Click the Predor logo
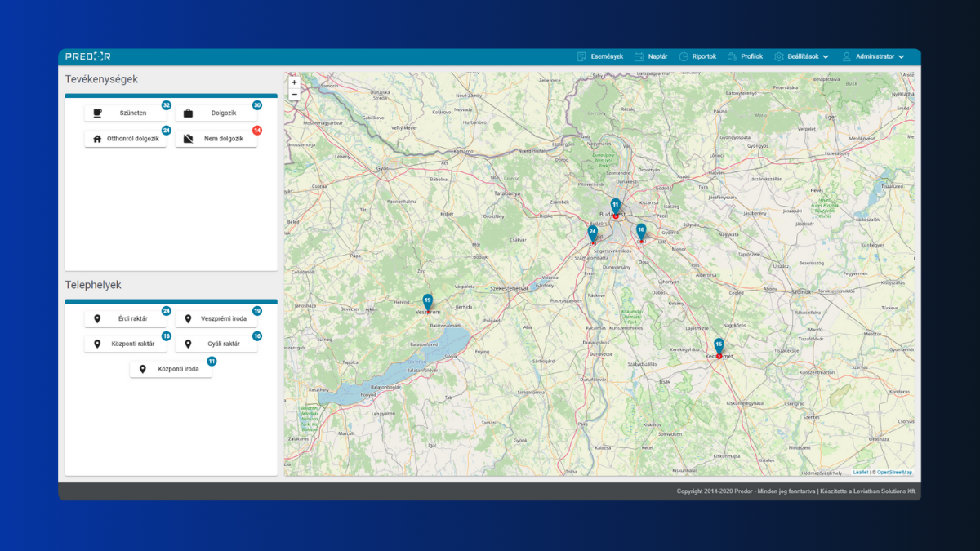980x551 pixels. click(87, 56)
